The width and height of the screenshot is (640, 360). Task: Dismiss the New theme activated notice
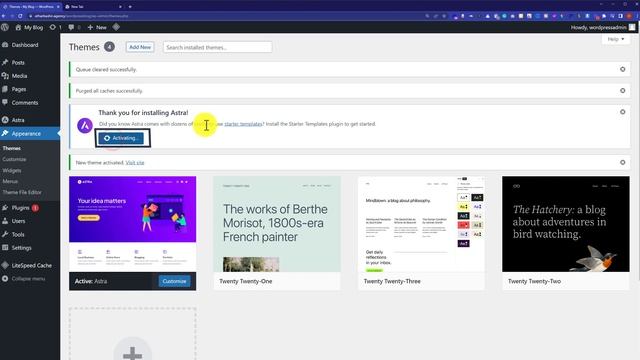(x=622, y=162)
